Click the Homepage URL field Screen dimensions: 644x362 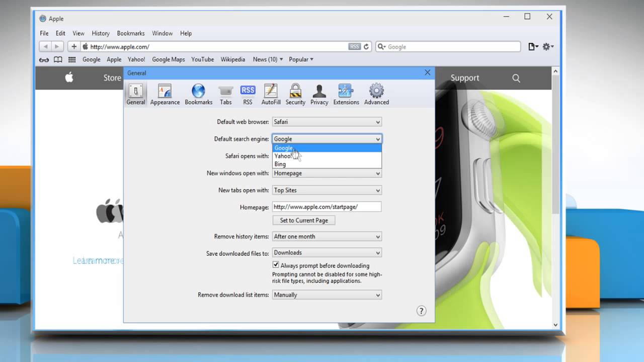click(327, 207)
